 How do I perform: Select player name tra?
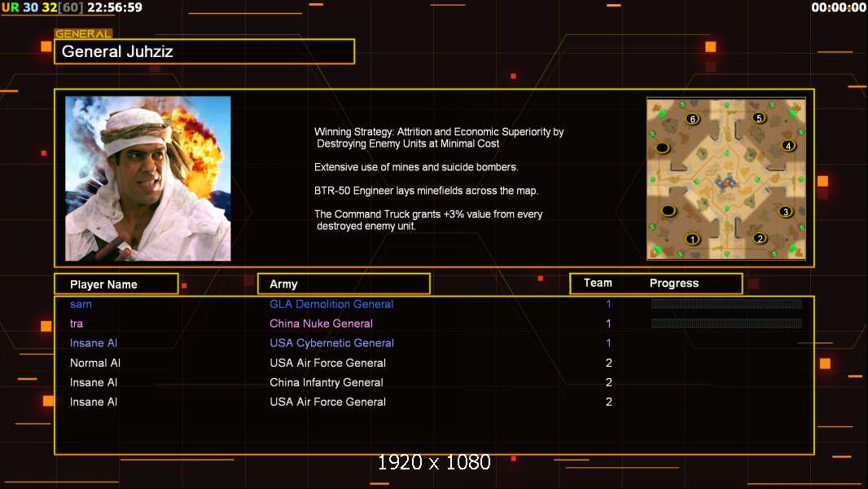[77, 324]
